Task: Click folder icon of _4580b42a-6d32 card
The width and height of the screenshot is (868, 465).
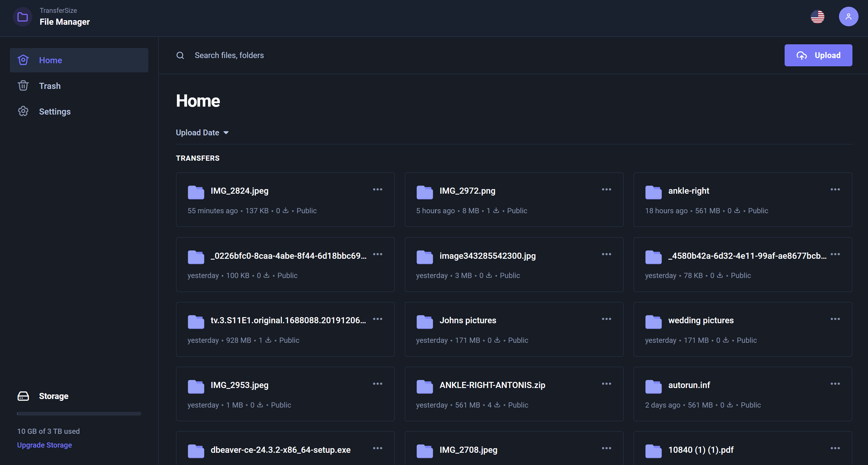Action: tap(653, 257)
